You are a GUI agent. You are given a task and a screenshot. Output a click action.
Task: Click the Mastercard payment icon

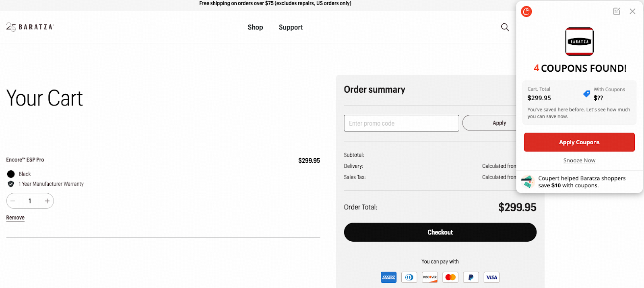pyautogui.click(x=450, y=277)
